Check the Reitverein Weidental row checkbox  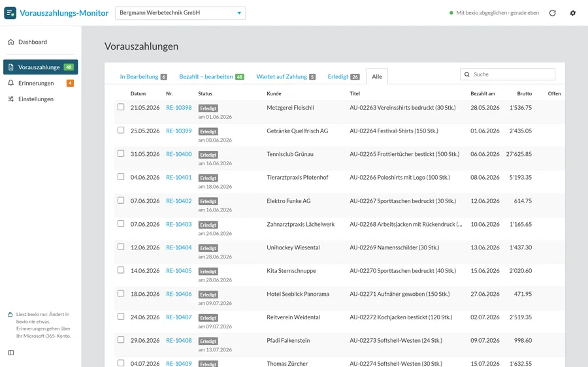[121, 317]
